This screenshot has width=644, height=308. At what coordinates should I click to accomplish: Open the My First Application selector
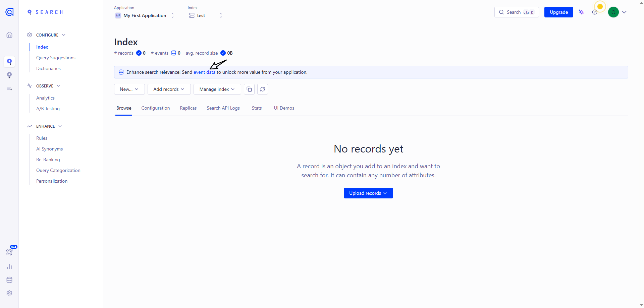click(145, 15)
